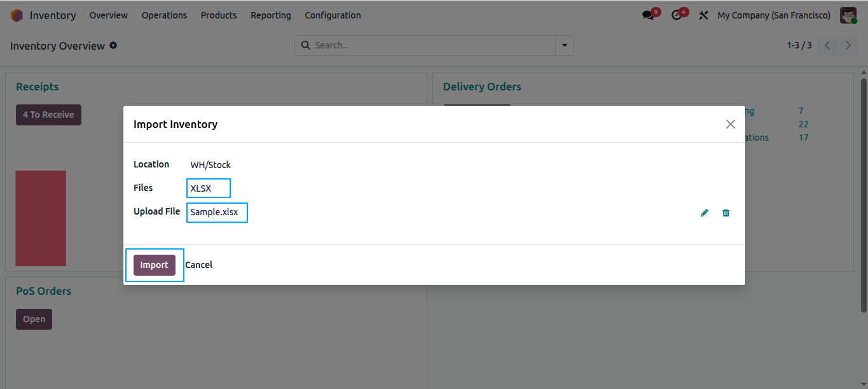Edit uploaded file with pencil icon
The width and height of the screenshot is (868, 389).
coord(705,213)
